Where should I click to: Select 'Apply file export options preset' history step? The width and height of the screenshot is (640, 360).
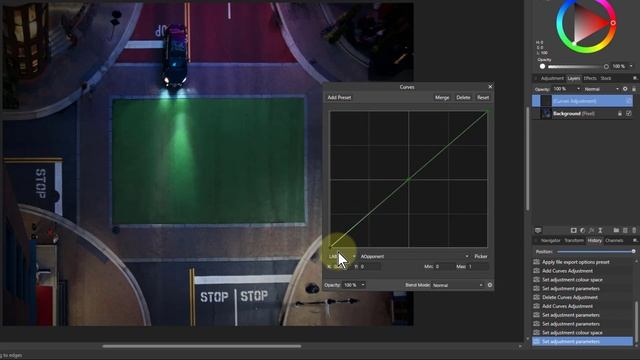click(582, 262)
